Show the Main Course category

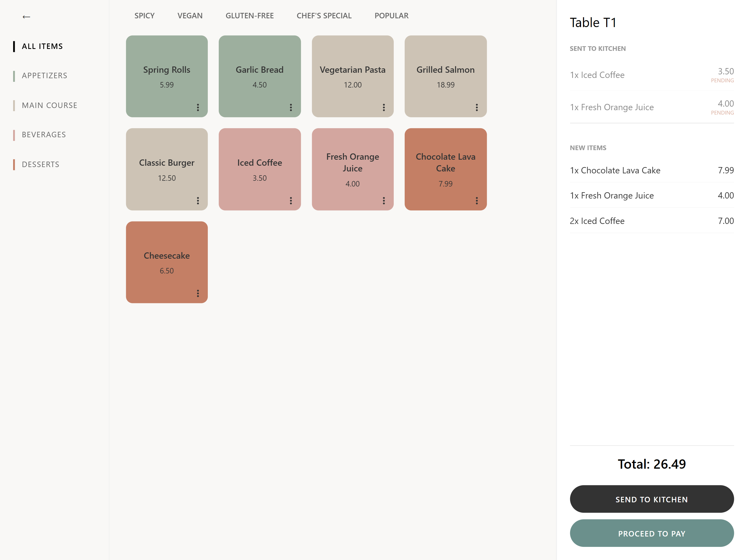(x=49, y=105)
